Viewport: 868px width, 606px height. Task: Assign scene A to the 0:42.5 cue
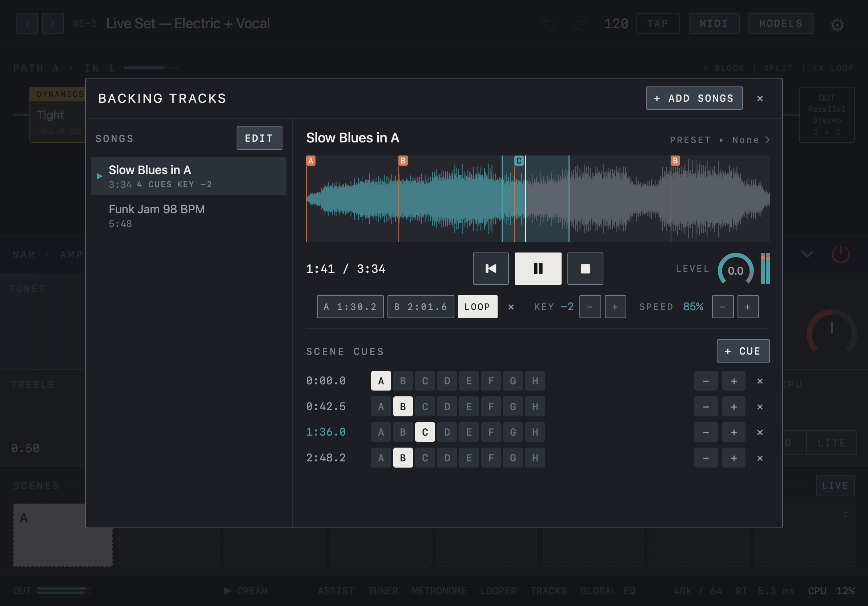pos(381,407)
